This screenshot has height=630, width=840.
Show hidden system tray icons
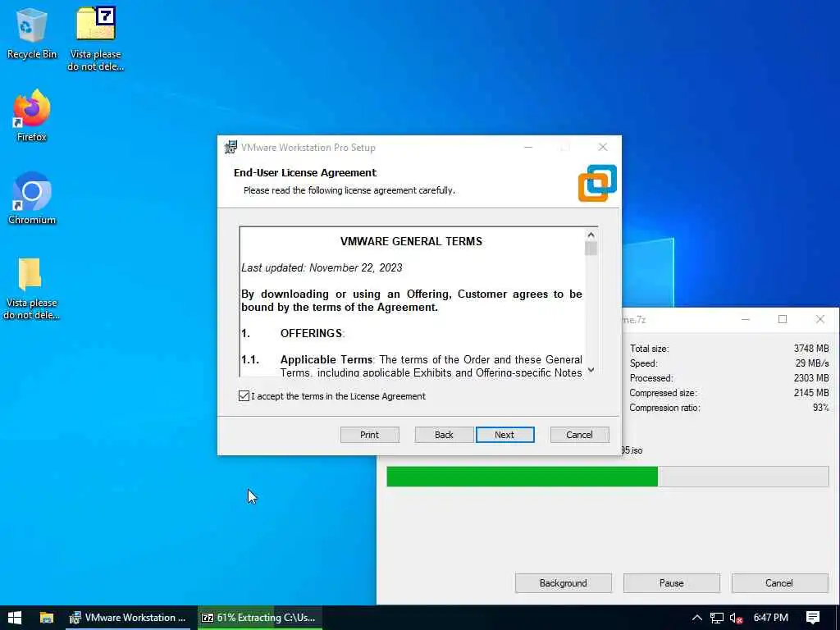tap(696, 618)
